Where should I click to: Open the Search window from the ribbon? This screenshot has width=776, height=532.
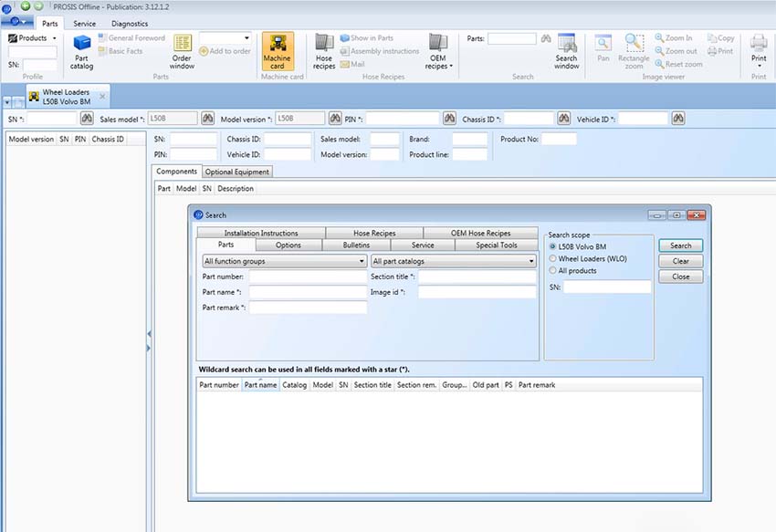coord(567,52)
